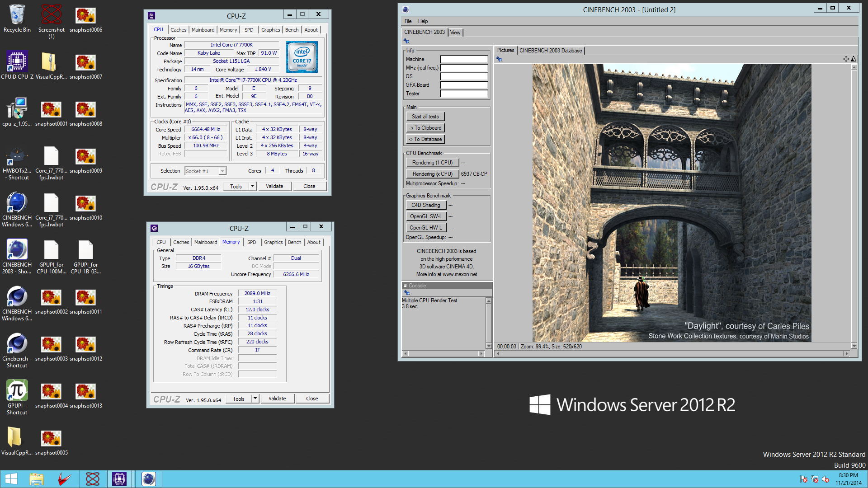This screenshot has width=868, height=488.
Task: Click the picture panel horizontal scrollbar right arrow
Action: 847,354
